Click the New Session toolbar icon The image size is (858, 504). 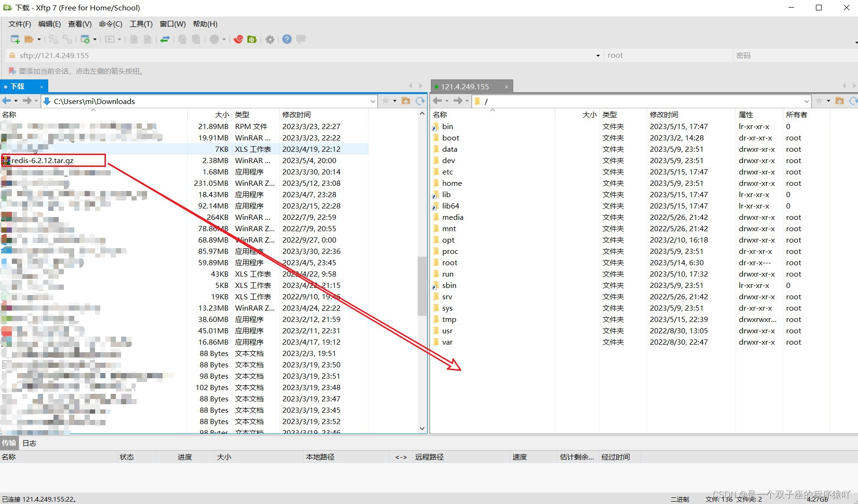pyautogui.click(x=15, y=39)
